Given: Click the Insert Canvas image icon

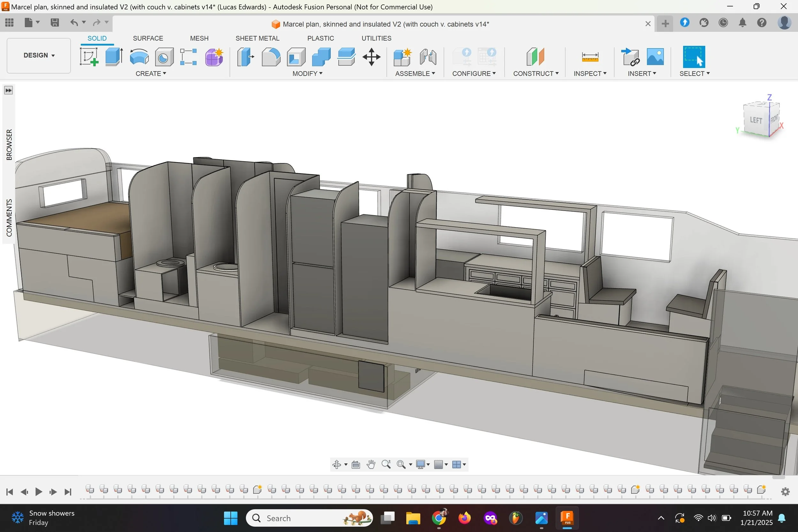Looking at the screenshot, I should 655,57.
